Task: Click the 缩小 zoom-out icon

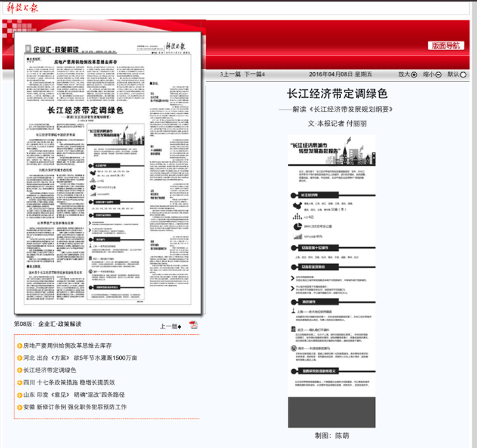Action: coord(438,74)
